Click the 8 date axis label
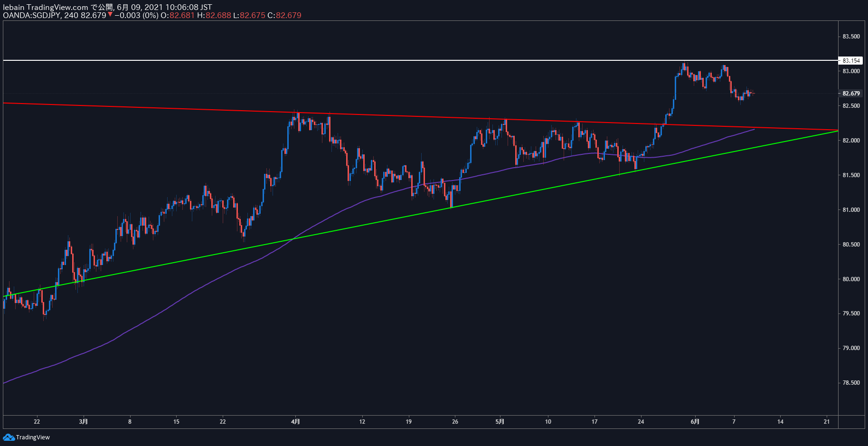868x446 pixels. click(x=130, y=422)
